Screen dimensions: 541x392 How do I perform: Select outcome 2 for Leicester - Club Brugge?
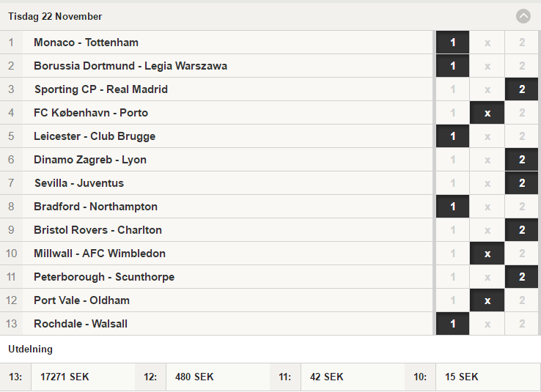click(x=522, y=136)
